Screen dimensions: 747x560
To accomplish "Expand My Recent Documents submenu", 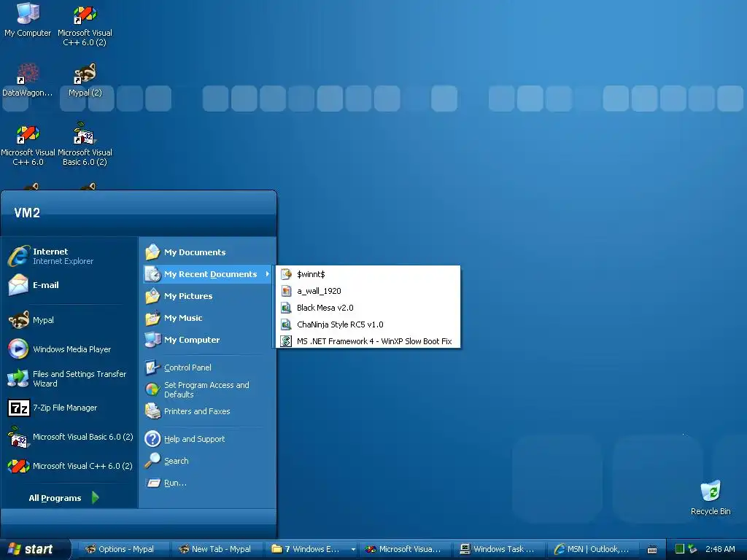I will click(207, 274).
